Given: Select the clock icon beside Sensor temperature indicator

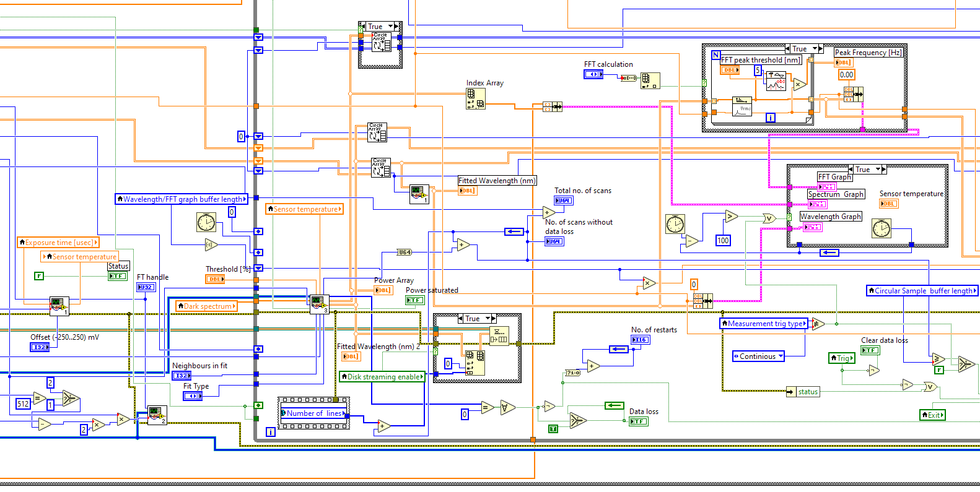Looking at the screenshot, I should point(882,228).
